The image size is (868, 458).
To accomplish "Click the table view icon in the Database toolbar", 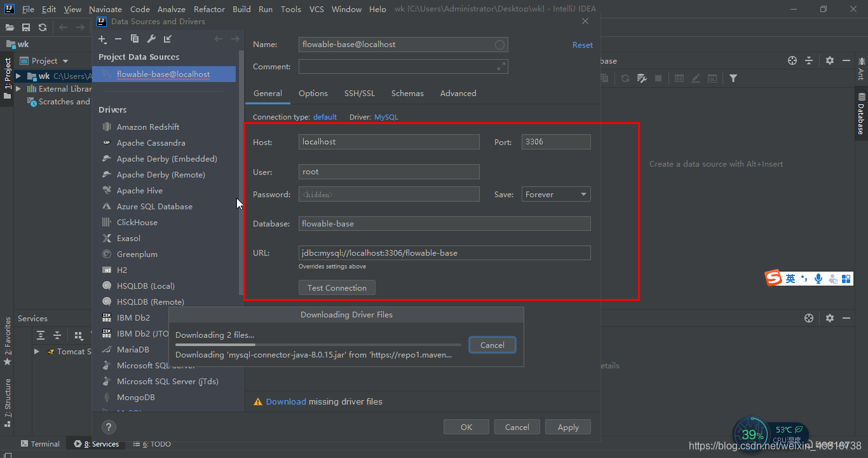I will (x=679, y=78).
